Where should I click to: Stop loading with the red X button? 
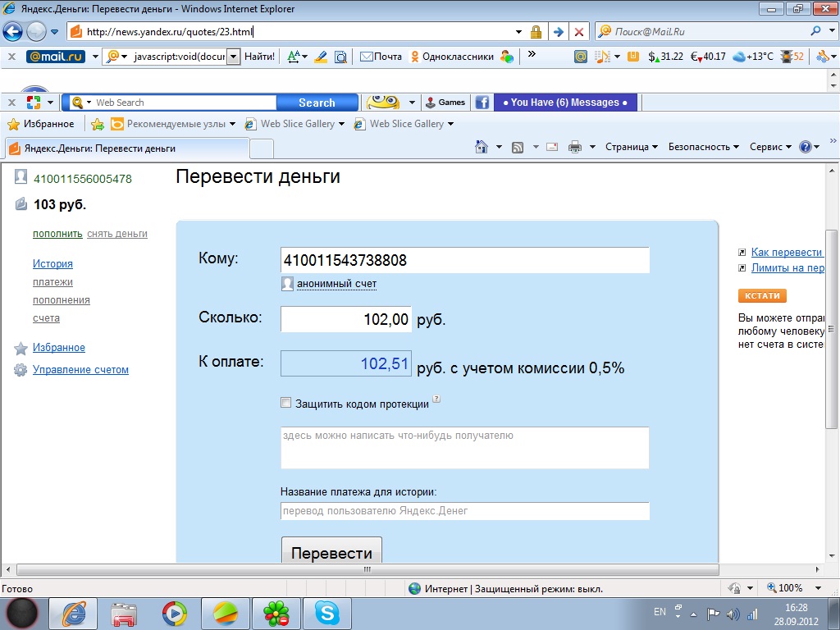(x=578, y=32)
